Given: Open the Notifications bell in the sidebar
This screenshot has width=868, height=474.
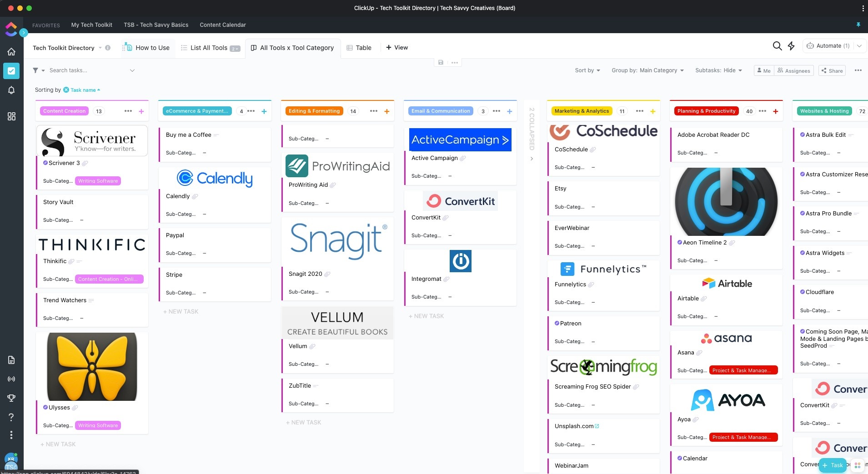Looking at the screenshot, I should click(x=11, y=90).
